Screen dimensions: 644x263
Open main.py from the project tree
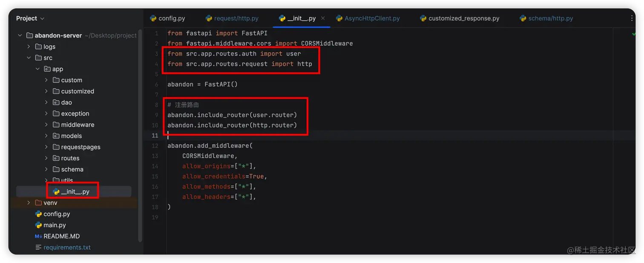pyautogui.click(x=55, y=225)
